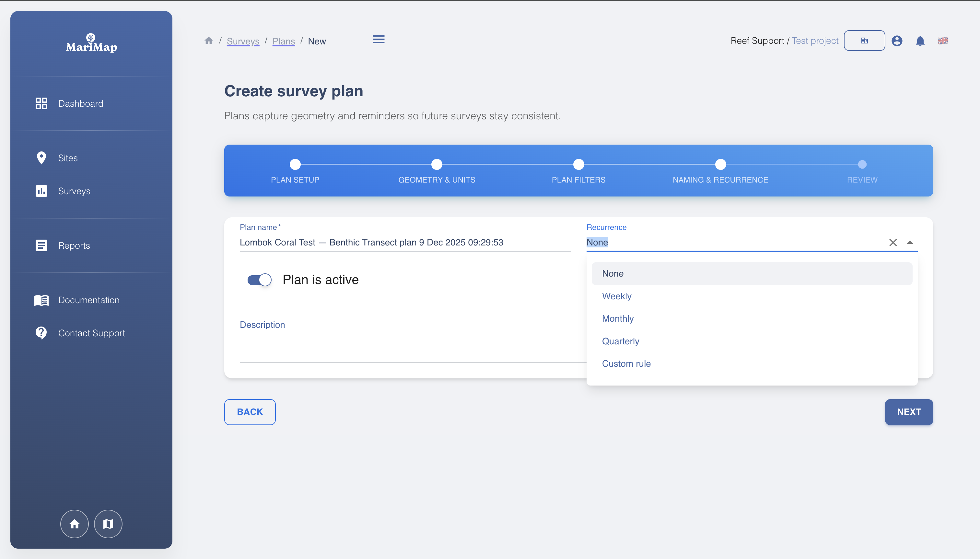Click the NEXT button

[x=909, y=412]
